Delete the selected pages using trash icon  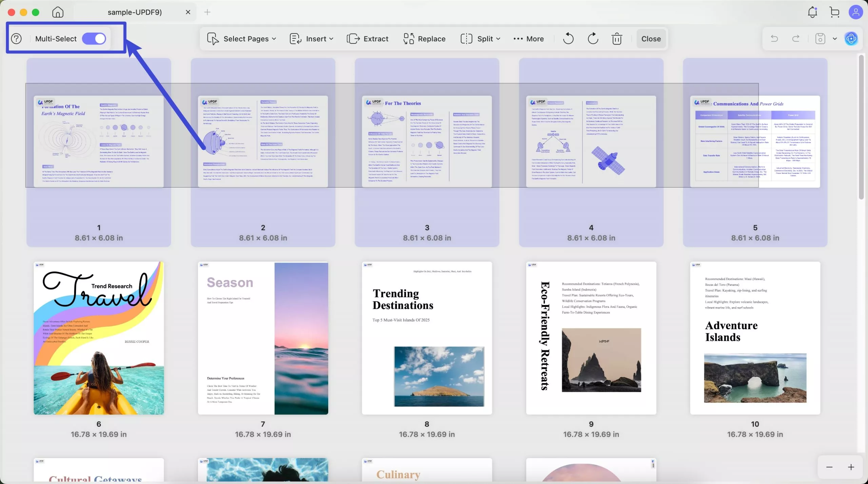616,39
